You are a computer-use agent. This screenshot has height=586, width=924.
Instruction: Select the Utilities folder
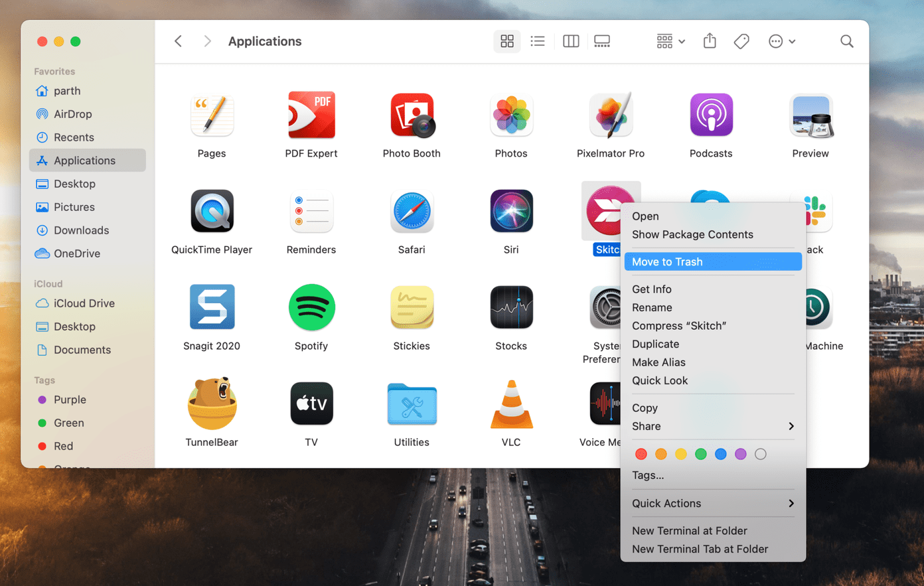[x=412, y=403]
